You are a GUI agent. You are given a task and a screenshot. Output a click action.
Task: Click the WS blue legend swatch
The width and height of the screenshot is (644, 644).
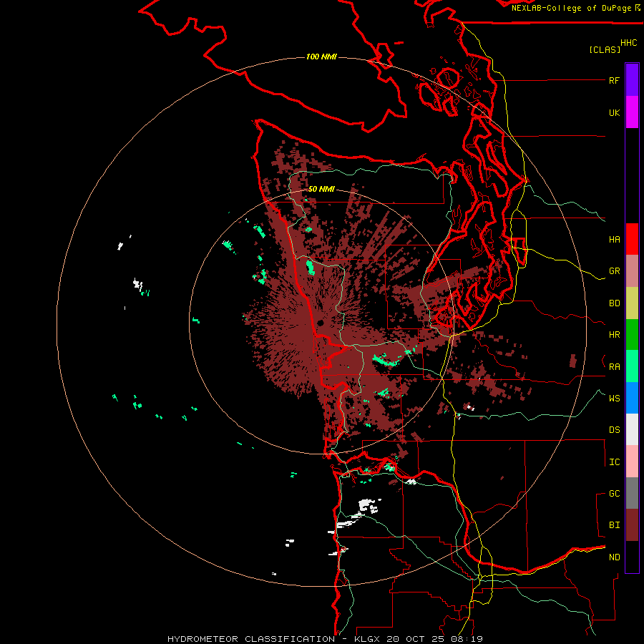[x=632, y=398]
